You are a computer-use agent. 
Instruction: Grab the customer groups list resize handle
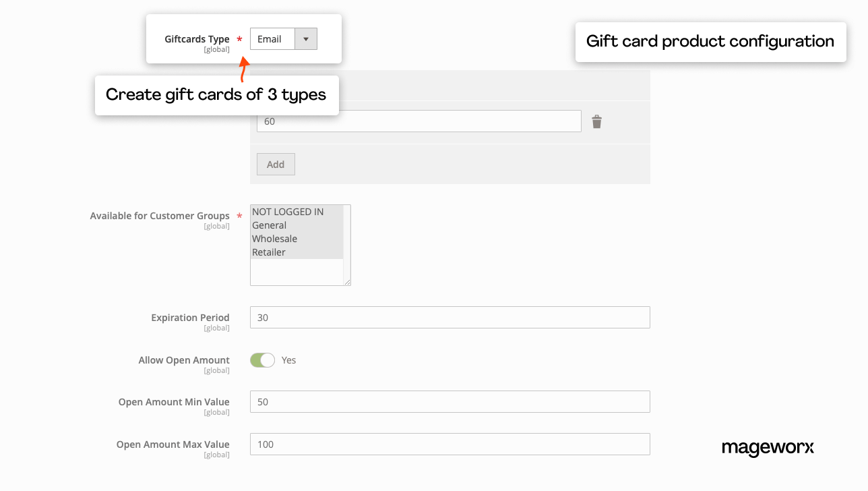point(347,282)
